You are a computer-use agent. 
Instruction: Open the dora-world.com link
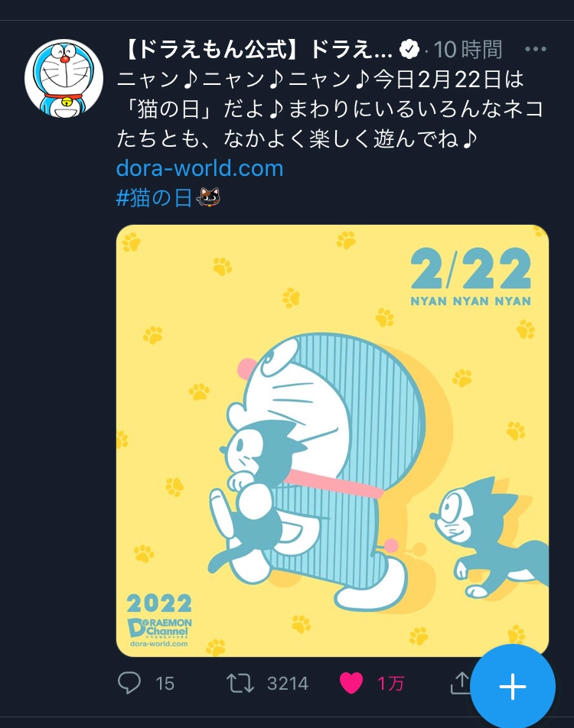point(200,167)
